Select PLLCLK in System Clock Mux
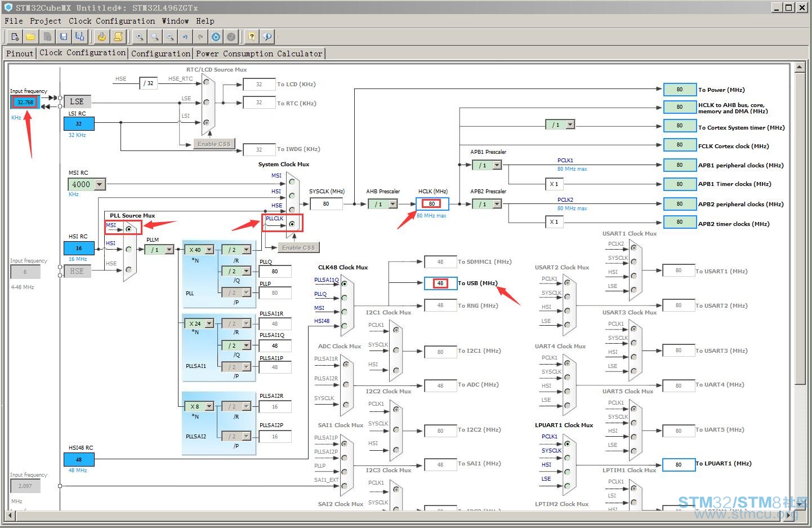 point(292,224)
